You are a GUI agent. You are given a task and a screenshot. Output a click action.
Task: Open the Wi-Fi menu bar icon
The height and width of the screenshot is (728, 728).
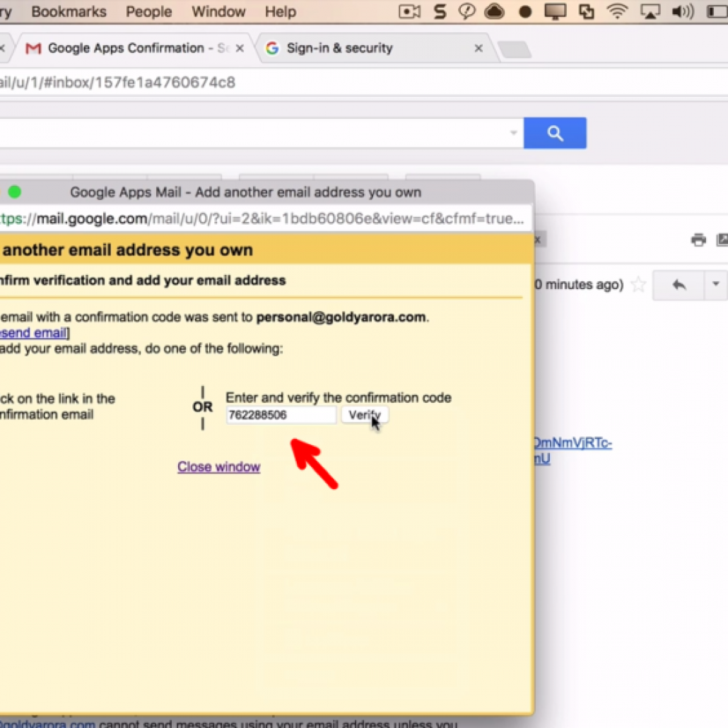pos(617,11)
